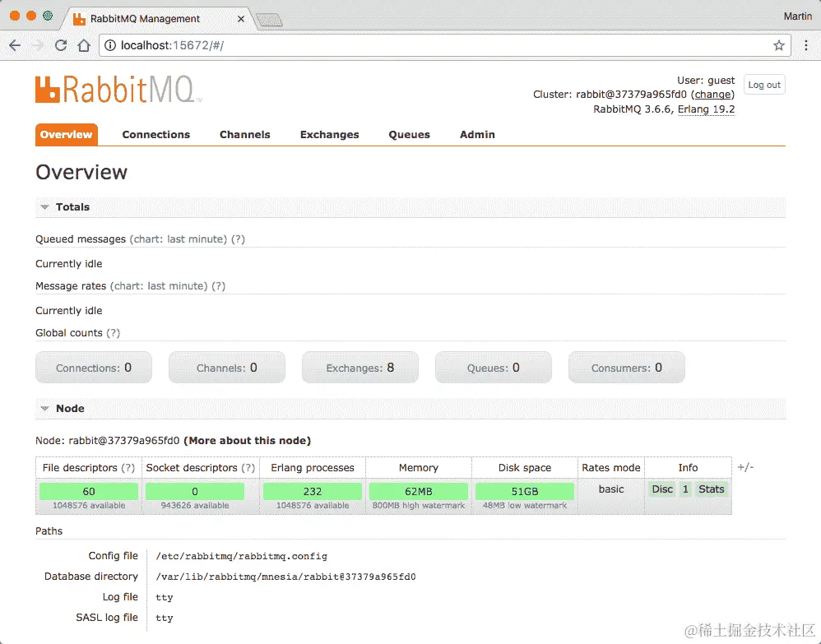Click the basic rates mode value
The width and height of the screenshot is (821, 644).
[611, 489]
